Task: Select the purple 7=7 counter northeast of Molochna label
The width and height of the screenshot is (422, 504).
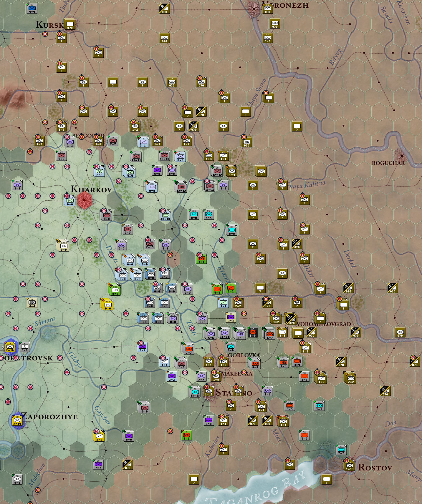Action: 98,465
